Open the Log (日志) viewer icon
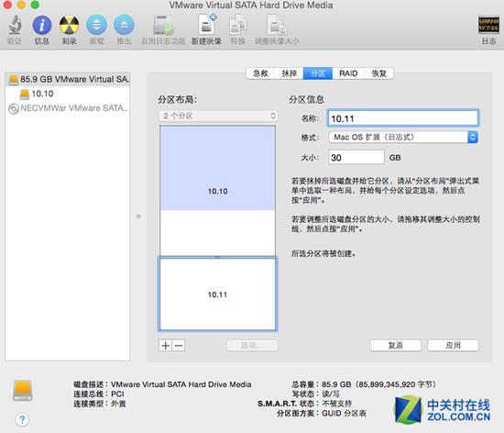 (488, 25)
